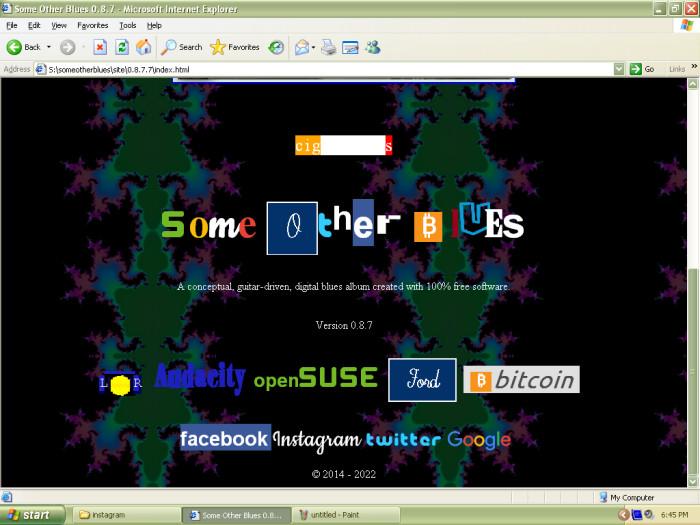
Task: Click the Internet Explorer title bar icon
Action: [x=7, y=8]
